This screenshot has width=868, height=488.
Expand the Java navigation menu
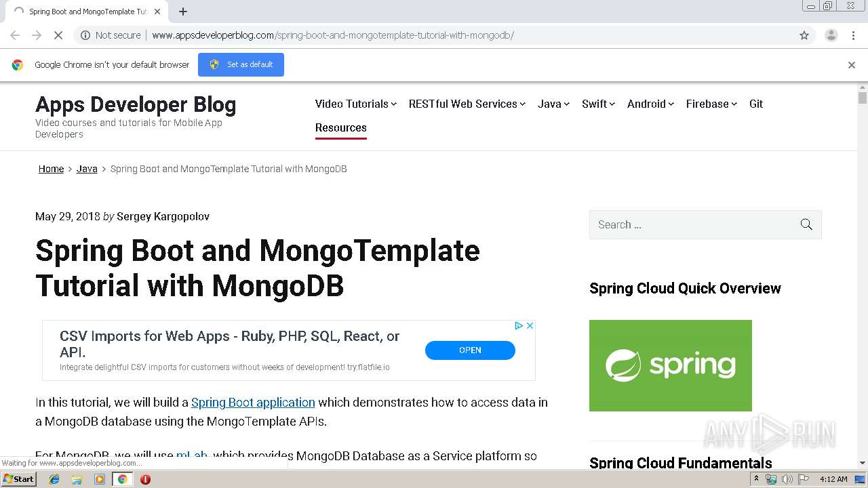553,104
